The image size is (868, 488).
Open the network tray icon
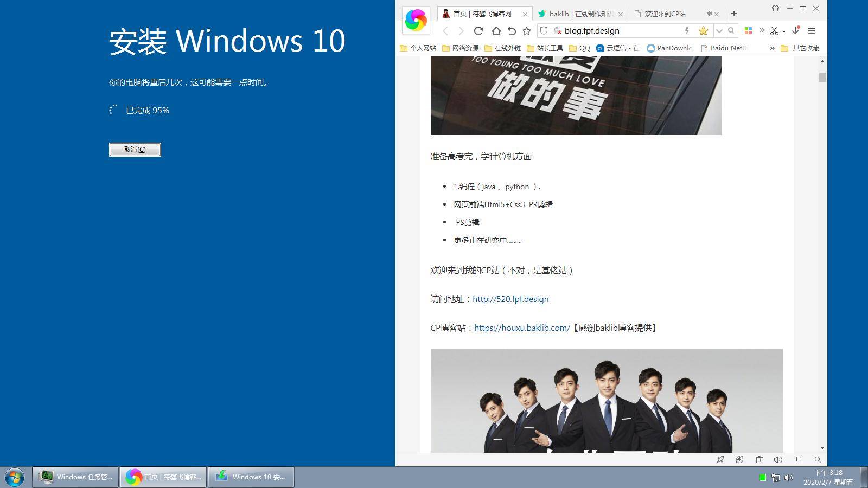coord(776,478)
